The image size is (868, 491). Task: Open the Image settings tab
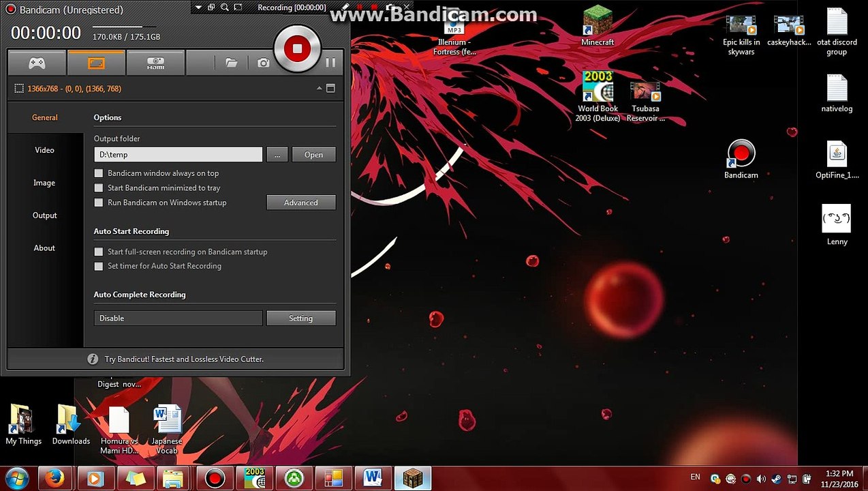(45, 183)
